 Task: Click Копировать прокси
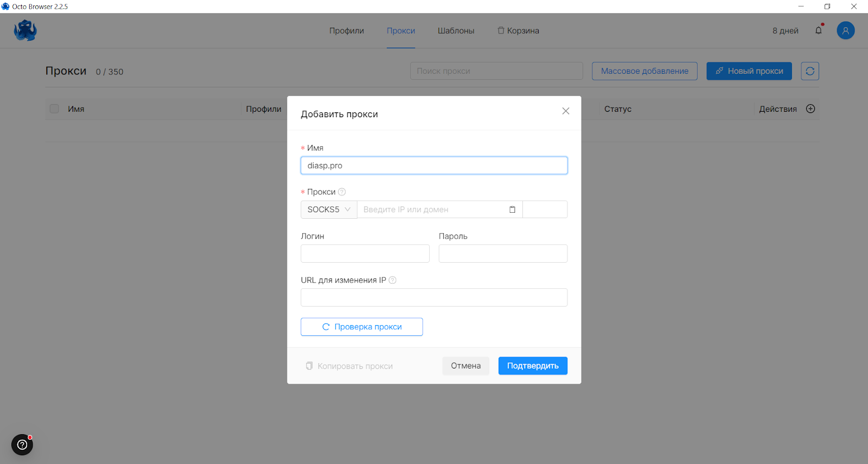click(349, 366)
